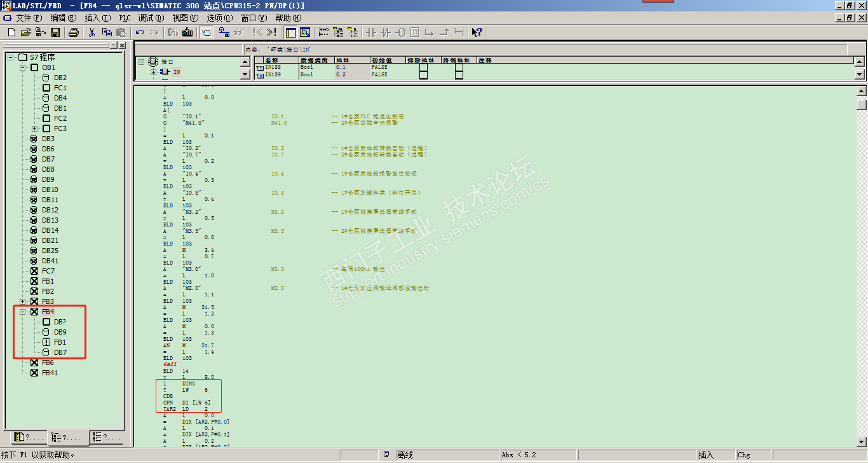Toggle monitoring with the glasses icon
The width and height of the screenshot is (868, 463).
pyautogui.click(x=239, y=32)
